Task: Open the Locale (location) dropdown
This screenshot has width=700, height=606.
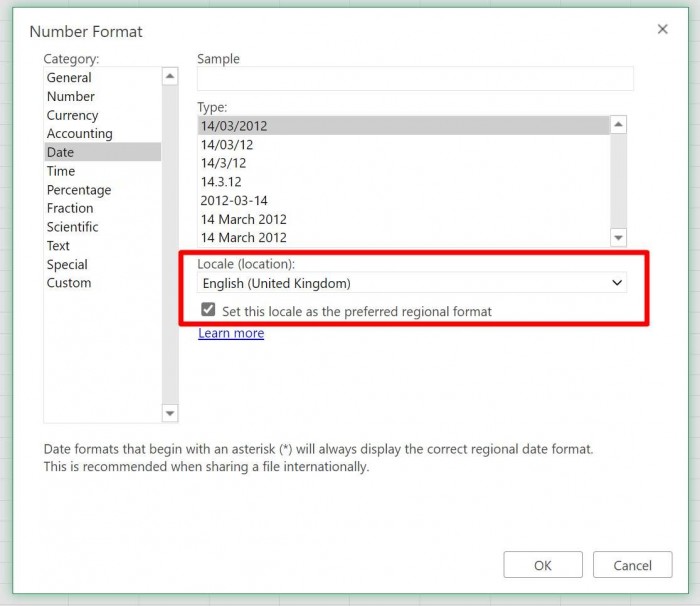Action: coord(412,283)
